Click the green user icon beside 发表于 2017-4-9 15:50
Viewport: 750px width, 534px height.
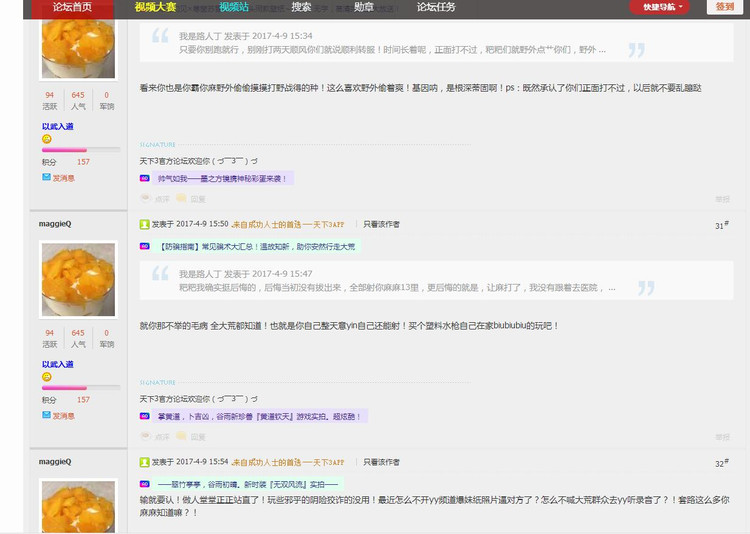[x=144, y=224]
